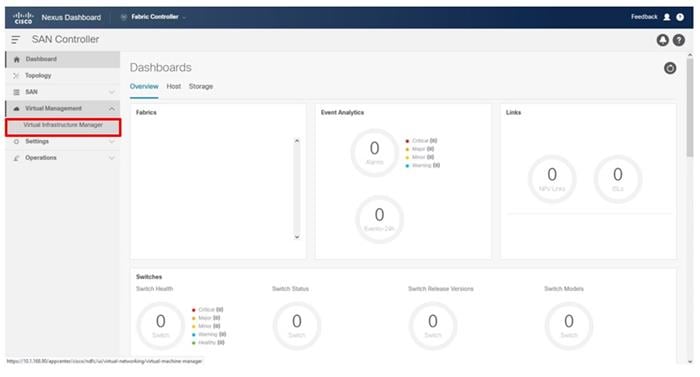Click Warning legend in Event Analytics
Image resolution: width=700 pixels, height=377 pixels.
click(x=422, y=166)
